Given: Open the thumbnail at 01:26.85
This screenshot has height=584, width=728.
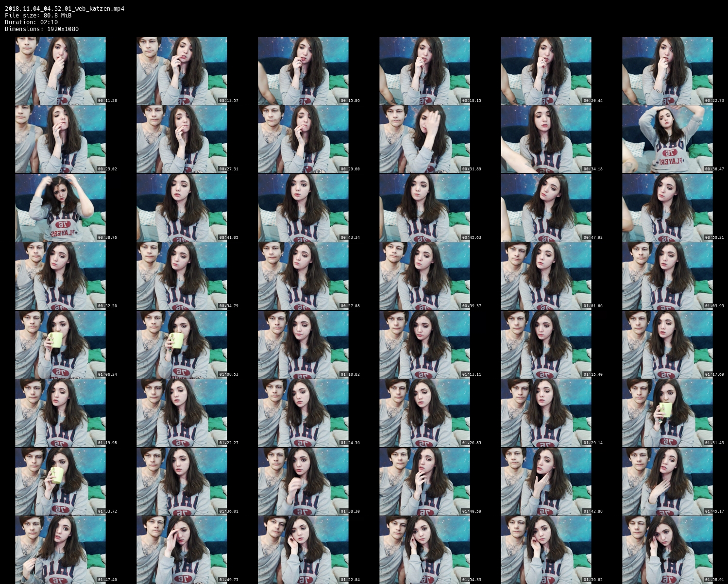Looking at the screenshot, I should (424, 413).
